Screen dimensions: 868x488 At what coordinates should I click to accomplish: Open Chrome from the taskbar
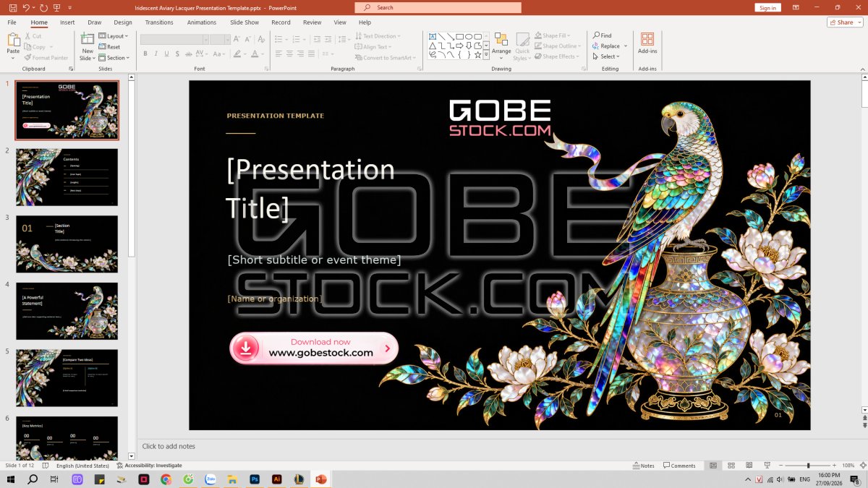click(x=166, y=479)
